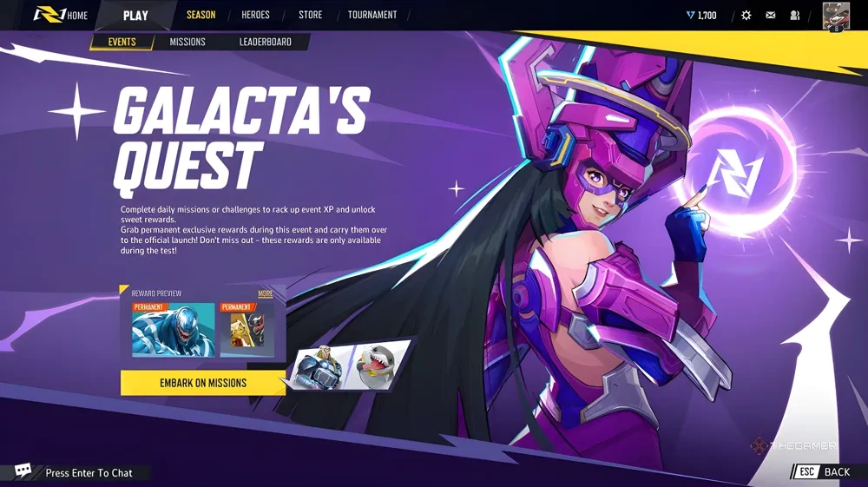
Task: Click the chat bubble icon
Action: [x=23, y=471]
